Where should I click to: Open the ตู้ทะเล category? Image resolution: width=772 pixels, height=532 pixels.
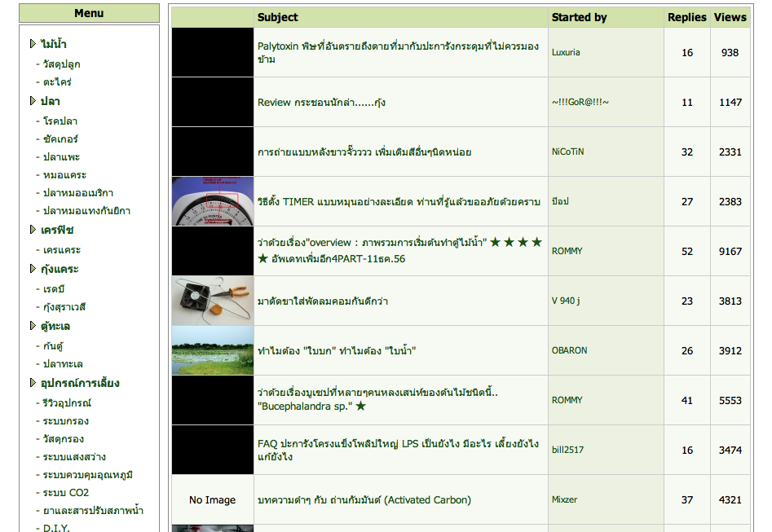pyautogui.click(x=55, y=326)
